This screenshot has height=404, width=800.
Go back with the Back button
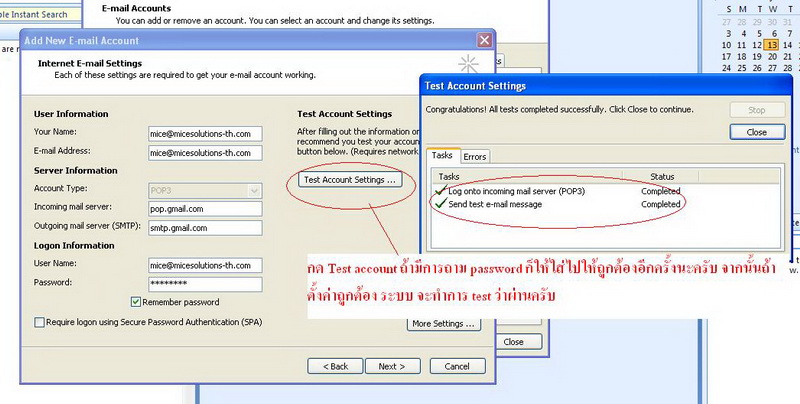pos(335,366)
